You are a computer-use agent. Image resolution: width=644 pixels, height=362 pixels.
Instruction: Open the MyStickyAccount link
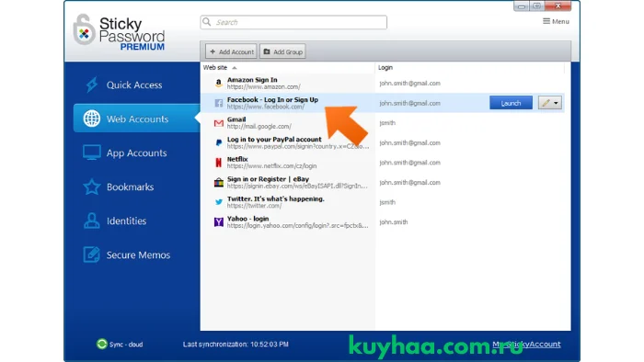tap(526, 344)
